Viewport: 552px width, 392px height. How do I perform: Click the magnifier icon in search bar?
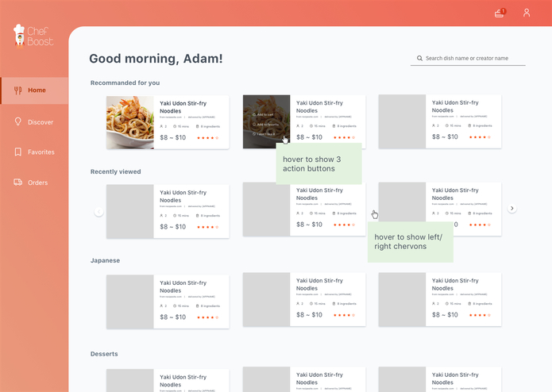coord(419,59)
